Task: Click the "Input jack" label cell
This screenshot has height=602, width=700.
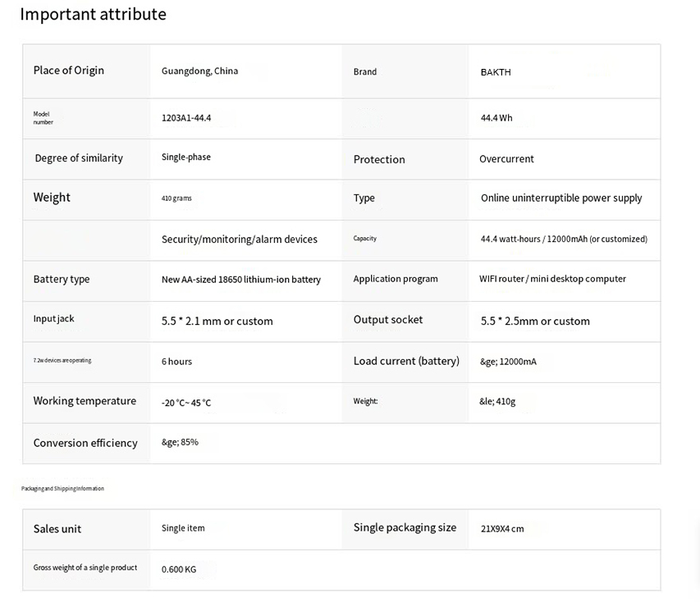Action: [53, 319]
